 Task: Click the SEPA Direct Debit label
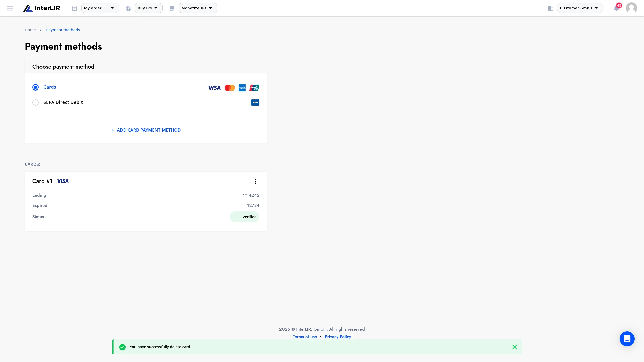pos(63,102)
